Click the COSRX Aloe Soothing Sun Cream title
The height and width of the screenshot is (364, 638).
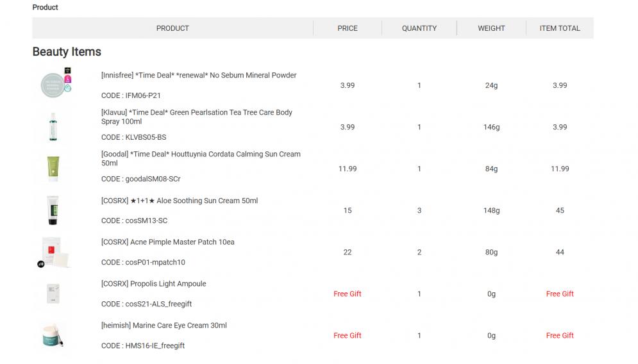coord(180,201)
